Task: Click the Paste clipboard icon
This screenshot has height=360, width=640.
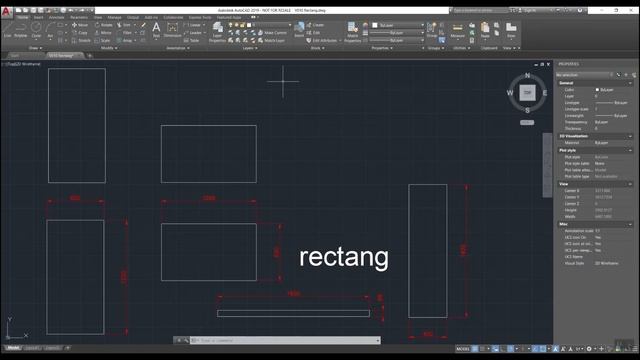Action: coord(485,30)
